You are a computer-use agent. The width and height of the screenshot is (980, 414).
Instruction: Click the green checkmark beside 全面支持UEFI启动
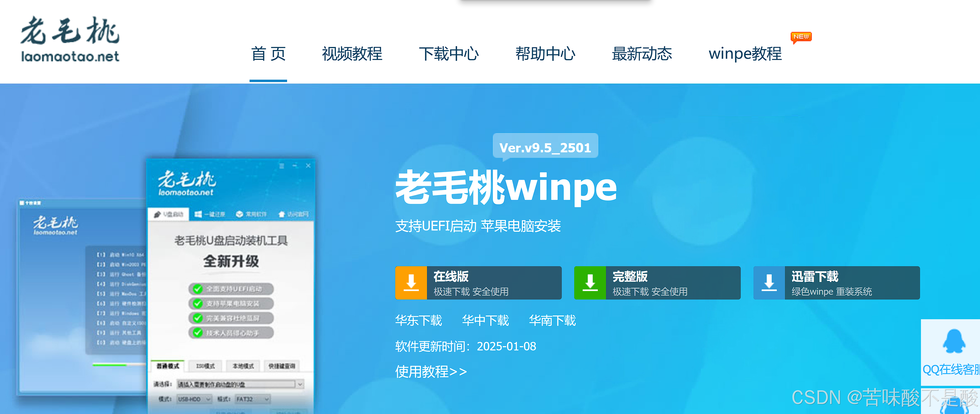click(197, 289)
